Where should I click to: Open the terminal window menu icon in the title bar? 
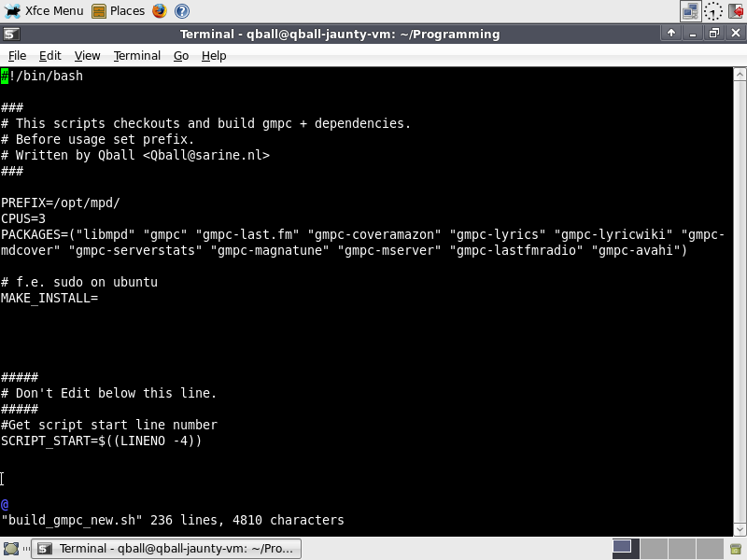pos(11,34)
